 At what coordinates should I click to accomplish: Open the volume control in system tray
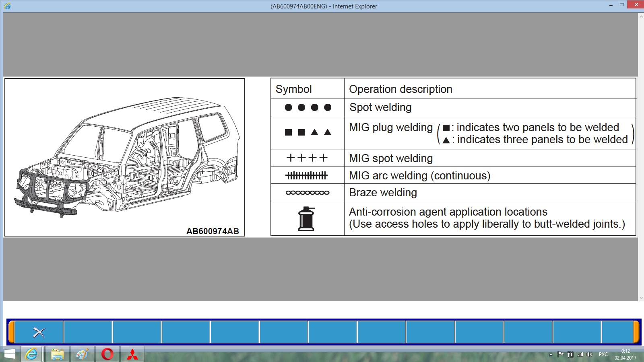point(589,354)
